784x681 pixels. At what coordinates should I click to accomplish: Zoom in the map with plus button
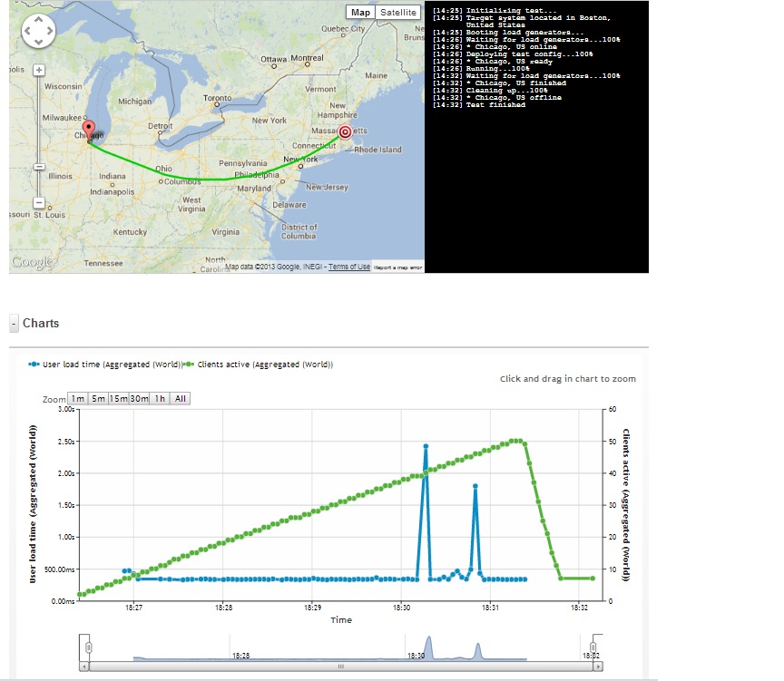39,70
